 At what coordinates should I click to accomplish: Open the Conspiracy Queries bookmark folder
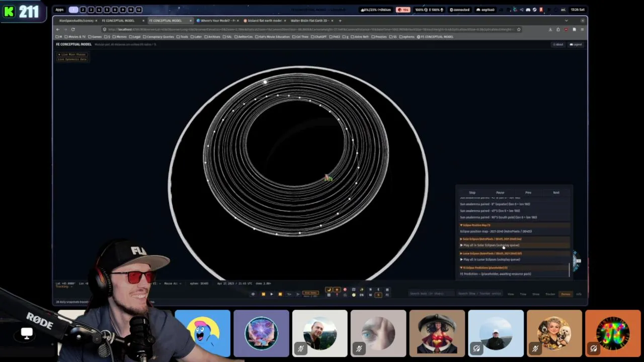click(x=159, y=37)
